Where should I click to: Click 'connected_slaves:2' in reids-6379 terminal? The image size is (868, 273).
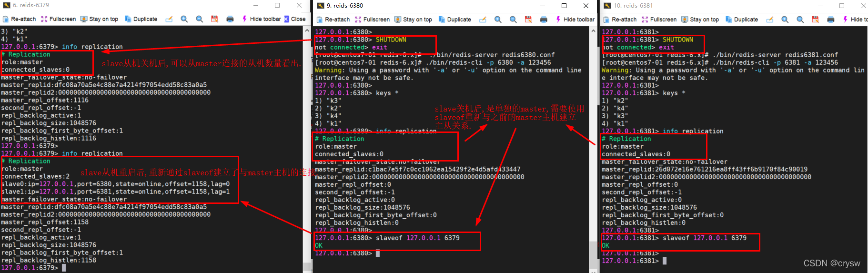click(x=35, y=176)
